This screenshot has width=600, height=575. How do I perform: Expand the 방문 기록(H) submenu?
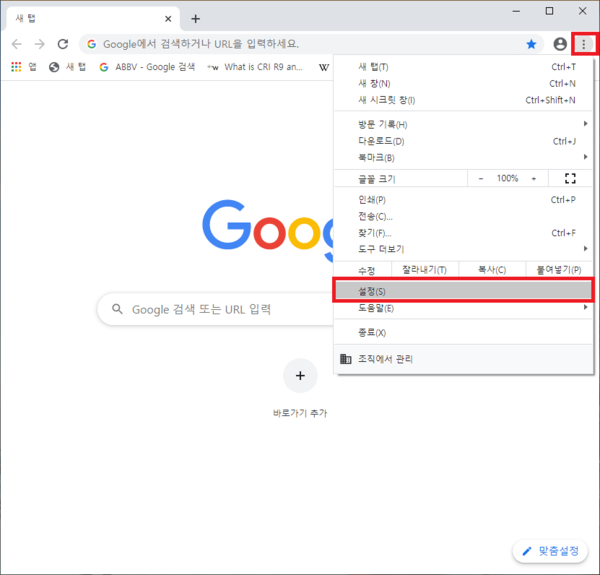pos(464,124)
